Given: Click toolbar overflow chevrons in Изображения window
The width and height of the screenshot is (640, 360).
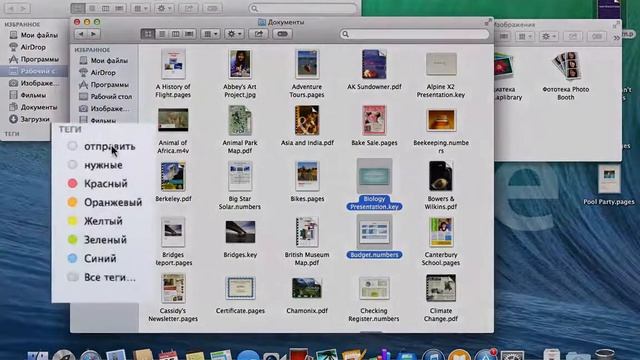Looking at the screenshot, I should [x=616, y=38].
